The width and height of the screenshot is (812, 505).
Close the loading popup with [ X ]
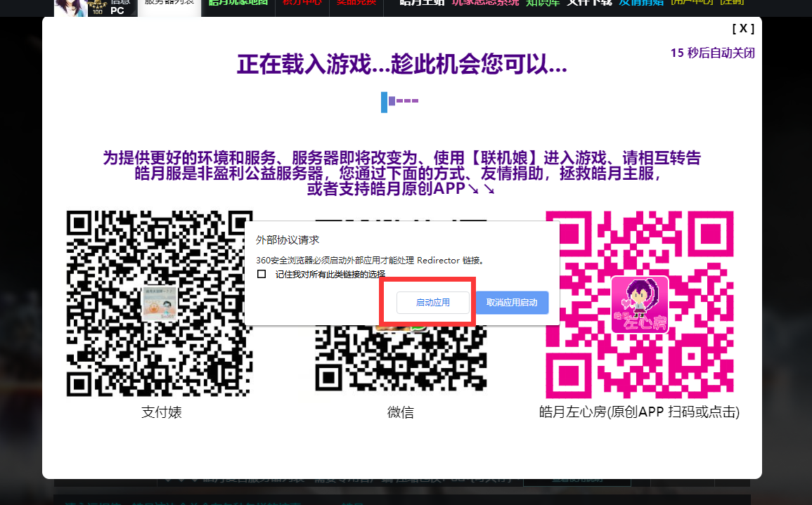point(743,29)
